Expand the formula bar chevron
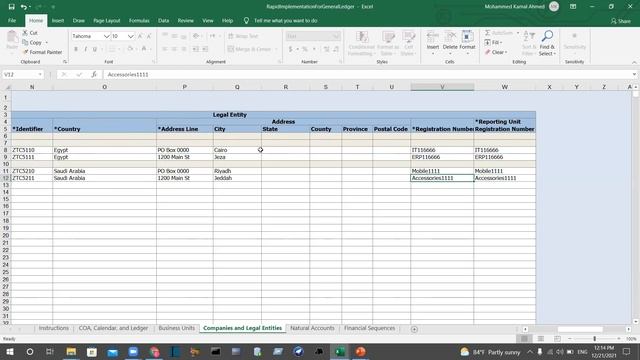 tap(634, 74)
